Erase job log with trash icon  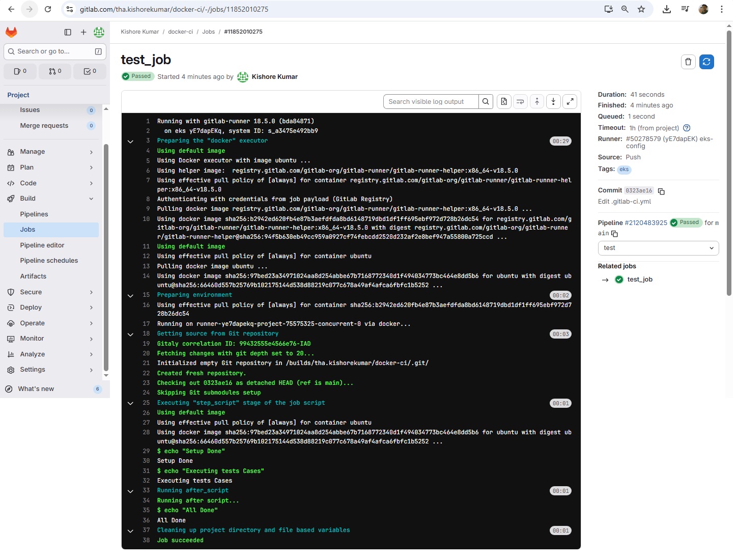[x=688, y=62]
